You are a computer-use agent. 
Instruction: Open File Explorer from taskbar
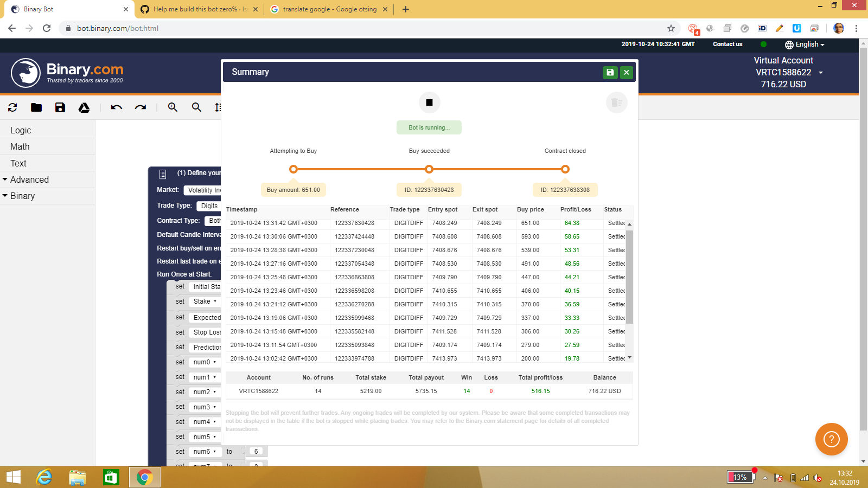78,477
